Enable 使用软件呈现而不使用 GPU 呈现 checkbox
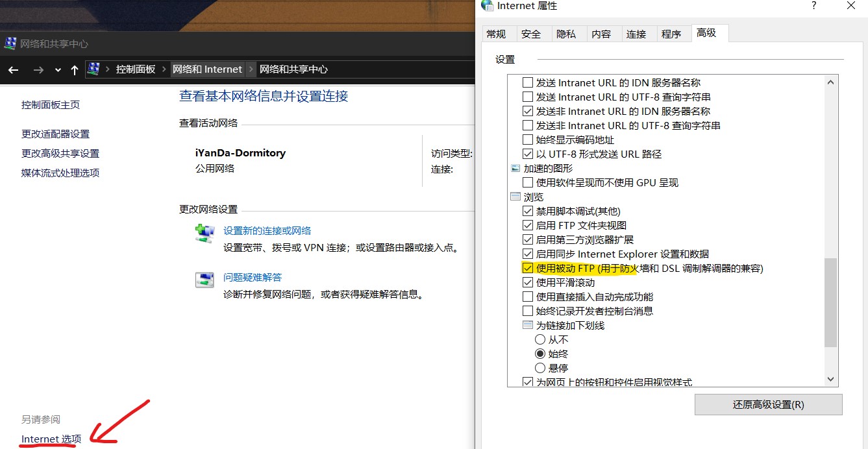This screenshot has width=868, height=449. point(528,182)
